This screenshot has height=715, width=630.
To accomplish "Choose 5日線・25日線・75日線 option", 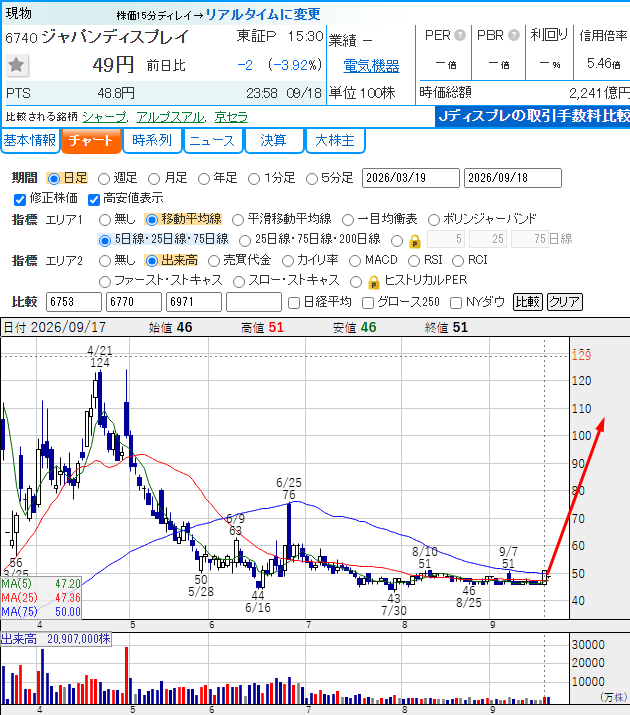I will point(105,240).
